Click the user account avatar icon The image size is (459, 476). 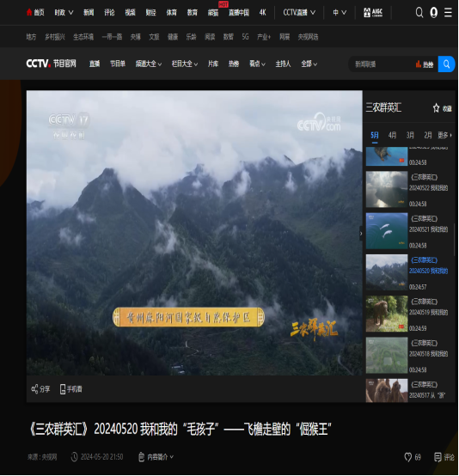coord(434,12)
